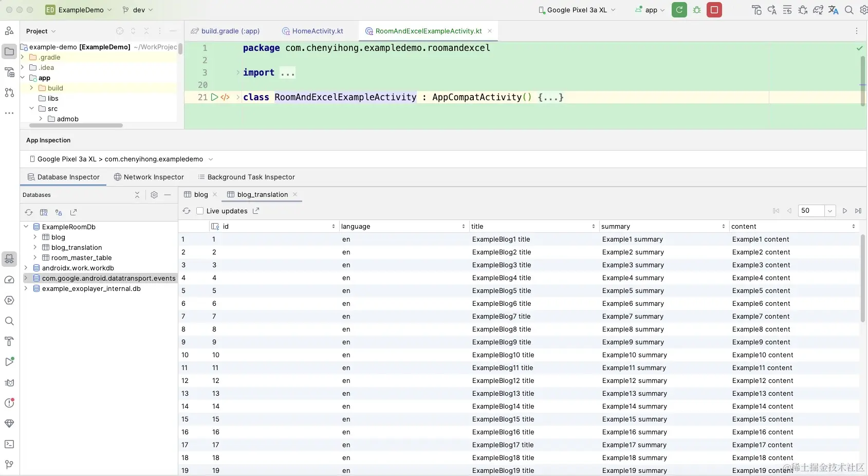Jump to last page of table rows

tap(858, 211)
